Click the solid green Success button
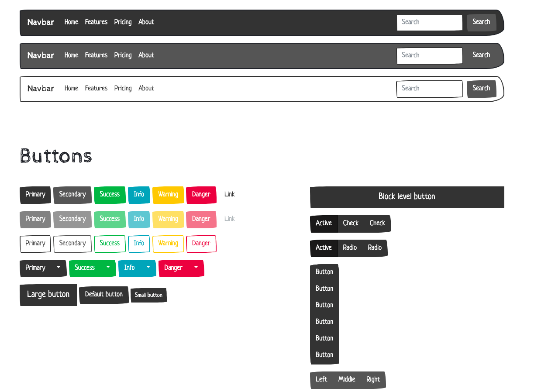541x392 pixels. [x=110, y=195]
